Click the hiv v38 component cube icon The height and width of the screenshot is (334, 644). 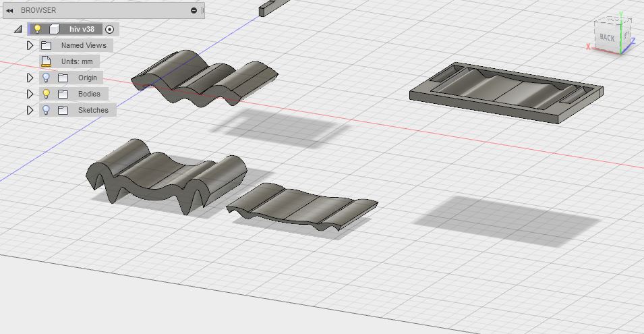point(54,29)
